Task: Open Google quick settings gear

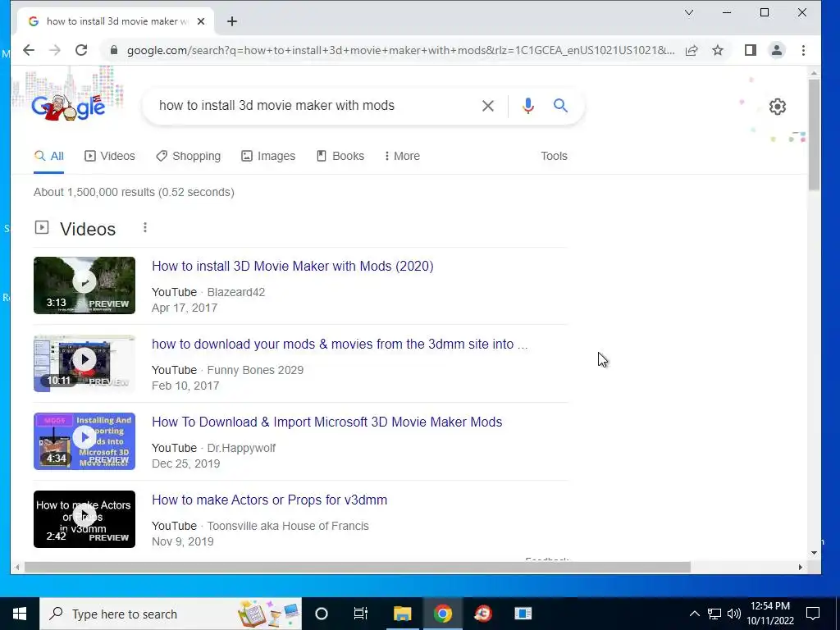Action: click(x=778, y=107)
